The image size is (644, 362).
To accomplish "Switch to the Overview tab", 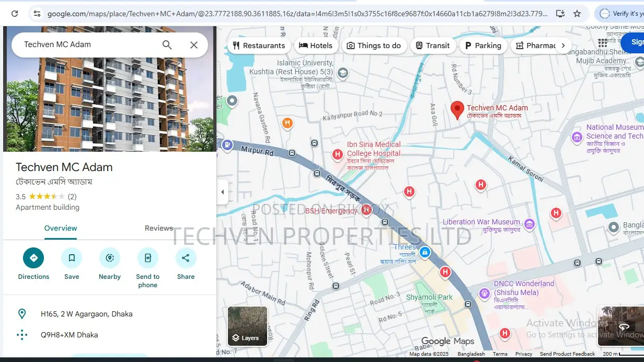I will (x=61, y=229).
